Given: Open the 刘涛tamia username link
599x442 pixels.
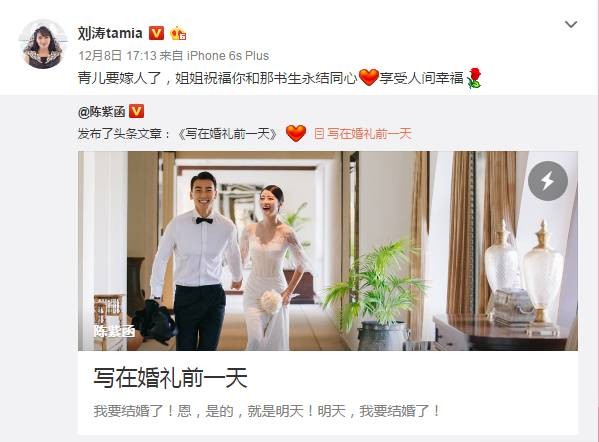Looking at the screenshot, I should (x=110, y=33).
